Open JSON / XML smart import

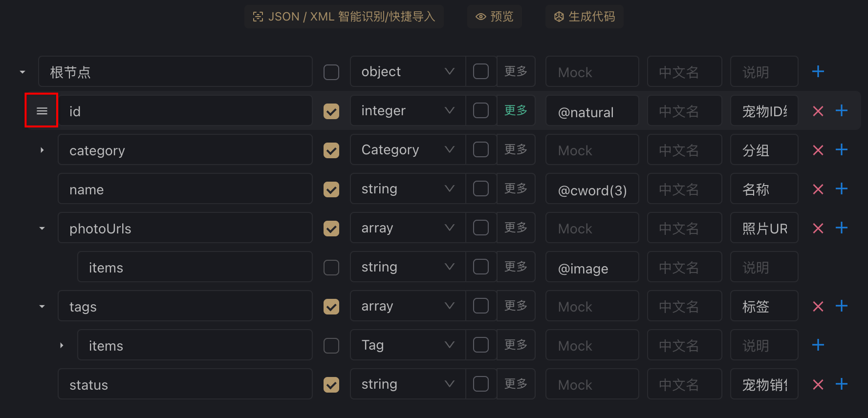344,17
